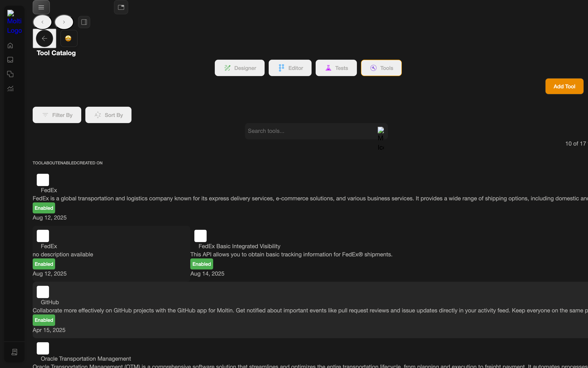
Task: Toggle the side panel layout icon
Action: coord(84,22)
